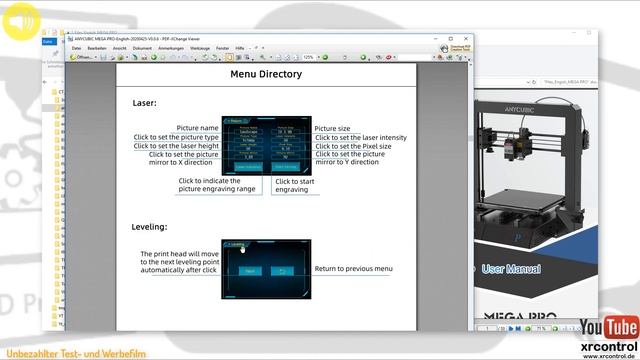Open the Ansicht menu

point(120,48)
